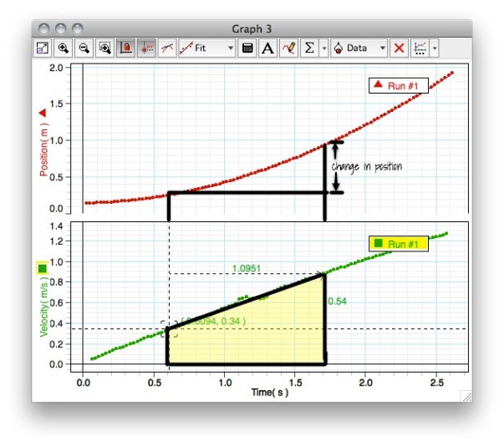This screenshot has height=446, width=504.
Task: Choose the Draw Prediction pencil tool
Action: click(x=288, y=48)
